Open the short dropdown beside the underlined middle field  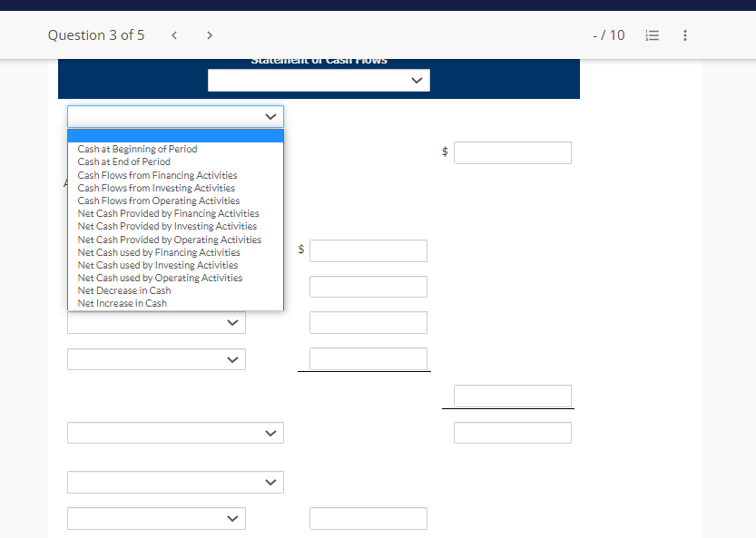(156, 359)
